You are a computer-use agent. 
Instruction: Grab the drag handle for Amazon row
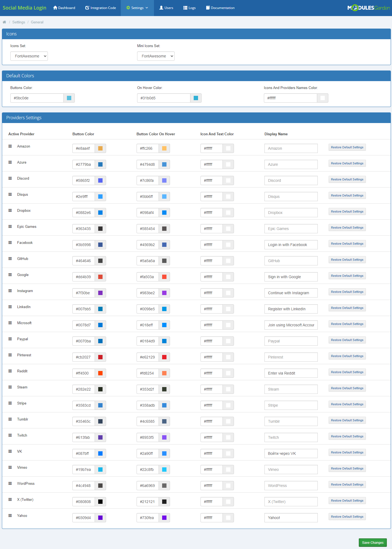pos(10,146)
